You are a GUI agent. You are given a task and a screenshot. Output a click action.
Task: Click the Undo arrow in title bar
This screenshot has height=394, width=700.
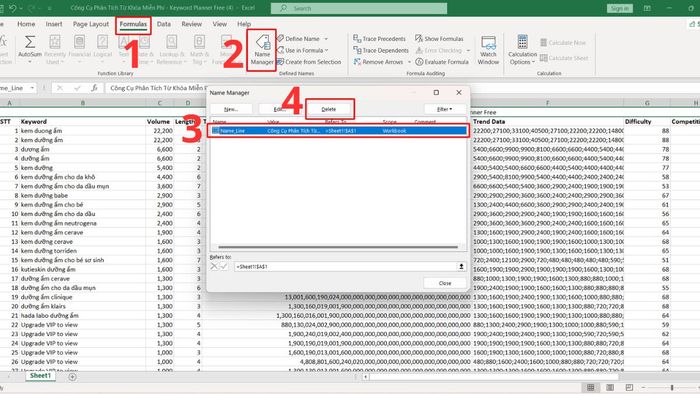[12, 8]
